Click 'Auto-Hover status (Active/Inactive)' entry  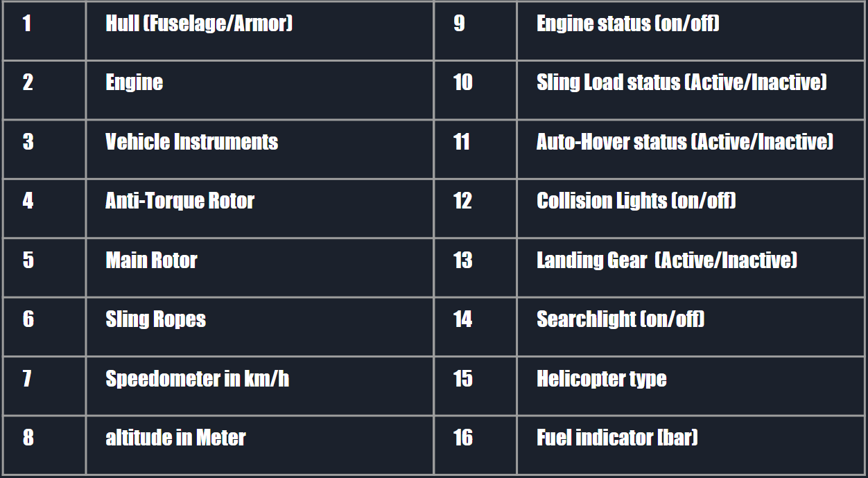(684, 142)
